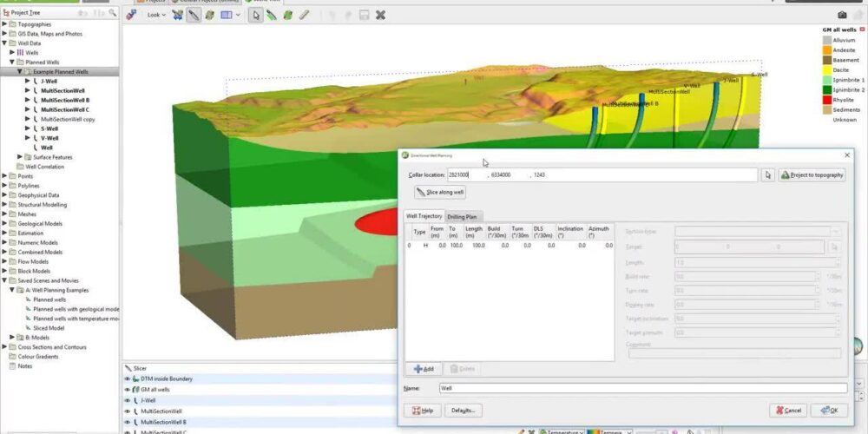The image size is (868, 434).
Task: Expand the Topographies folder
Action: (x=5, y=24)
